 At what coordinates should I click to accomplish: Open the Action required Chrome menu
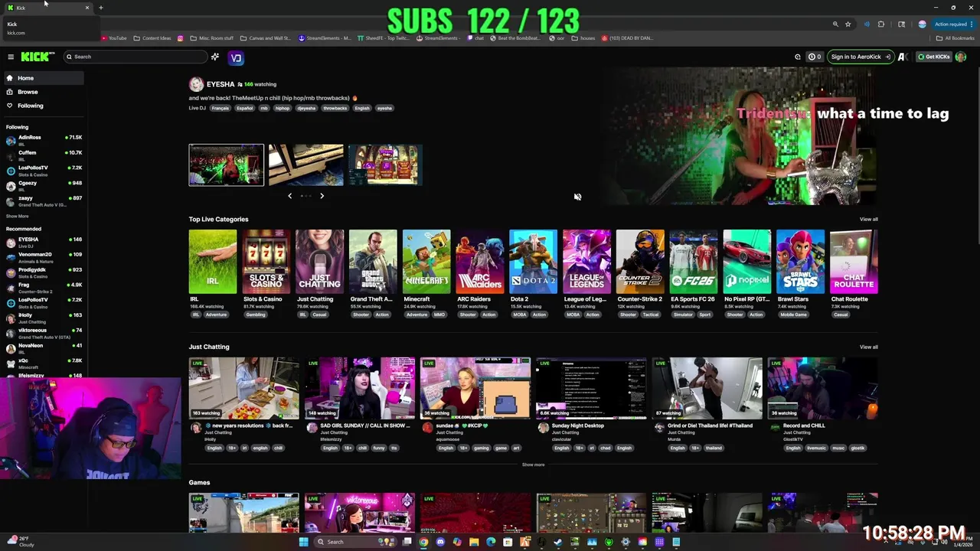(x=952, y=24)
